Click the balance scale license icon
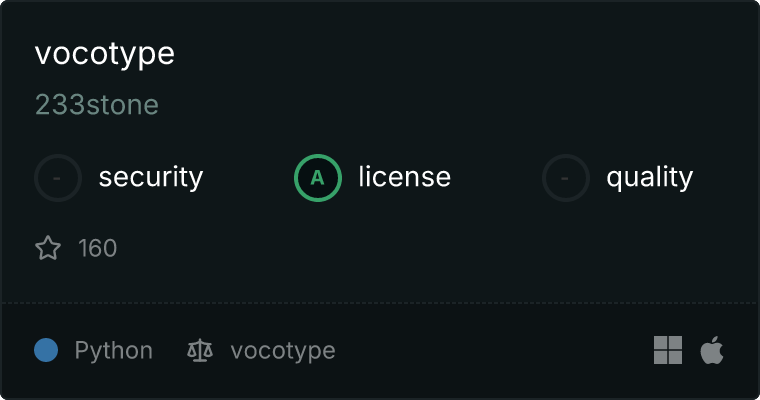Viewport: 760px width, 400px height. coord(200,351)
